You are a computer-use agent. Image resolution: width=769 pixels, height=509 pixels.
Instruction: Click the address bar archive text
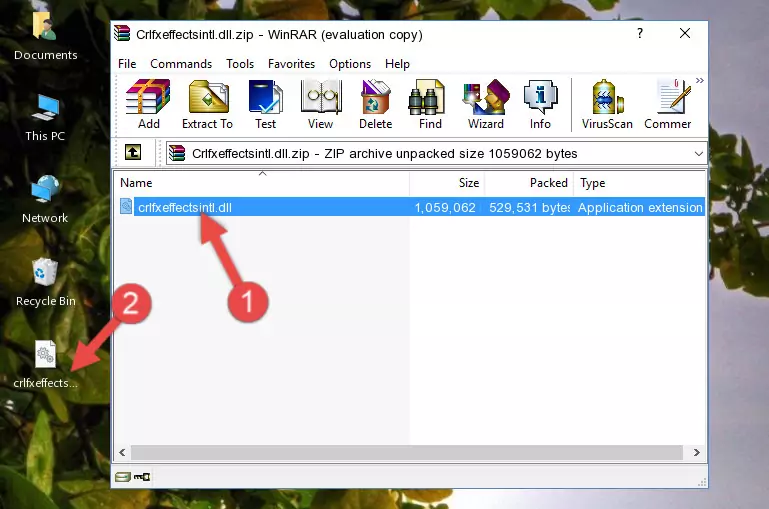(x=384, y=153)
